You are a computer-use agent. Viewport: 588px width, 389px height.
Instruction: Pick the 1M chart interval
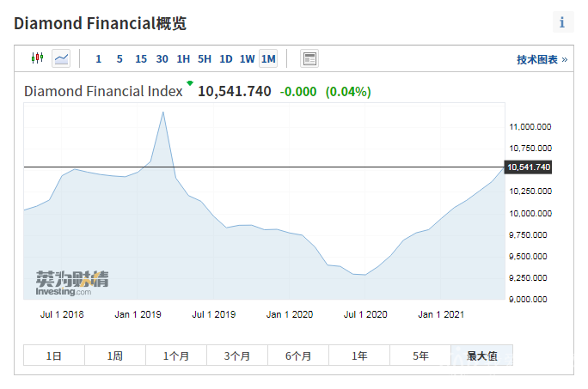click(x=268, y=59)
